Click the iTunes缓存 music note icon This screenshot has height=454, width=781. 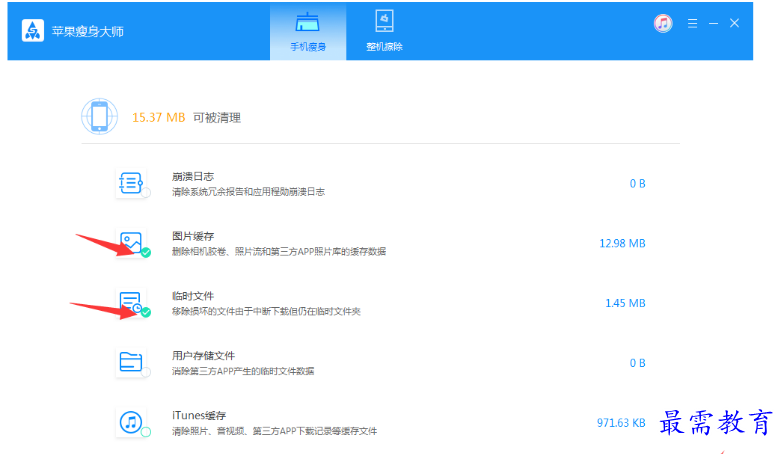tap(130, 423)
